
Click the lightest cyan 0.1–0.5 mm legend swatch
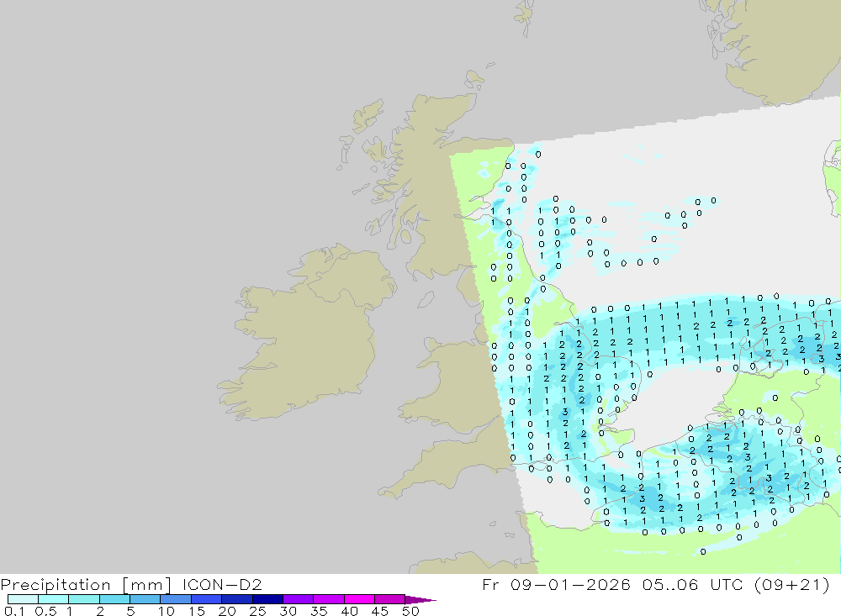click(x=23, y=599)
